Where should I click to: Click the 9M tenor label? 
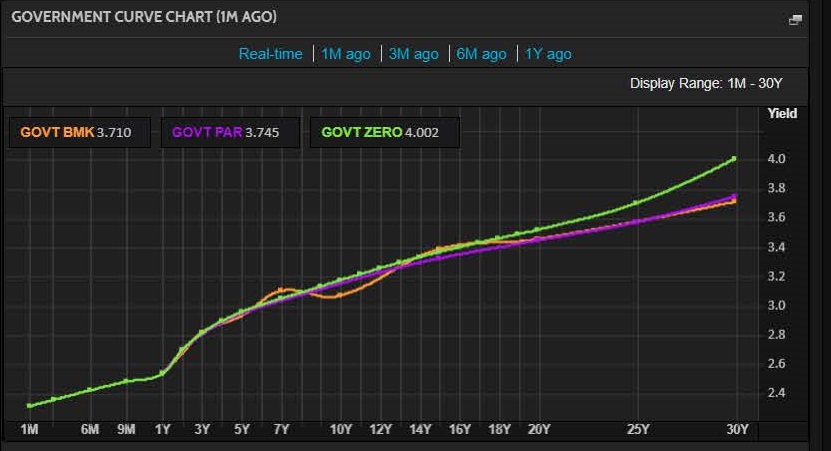[126, 429]
